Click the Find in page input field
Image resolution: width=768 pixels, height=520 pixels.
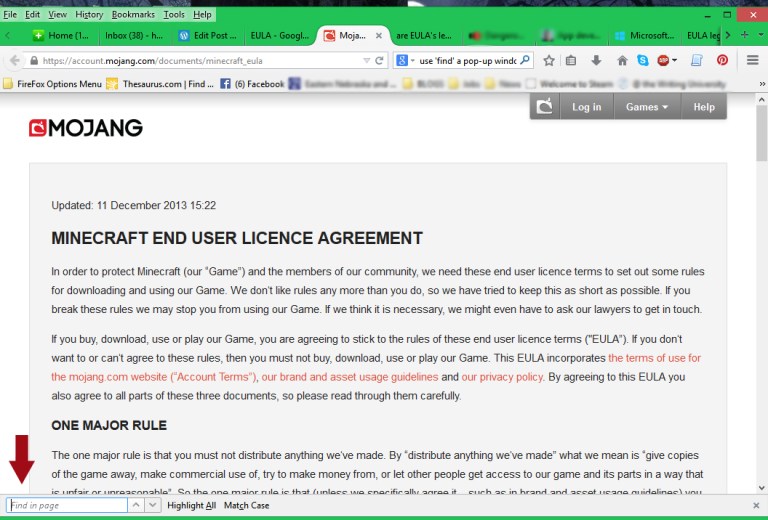click(67, 505)
